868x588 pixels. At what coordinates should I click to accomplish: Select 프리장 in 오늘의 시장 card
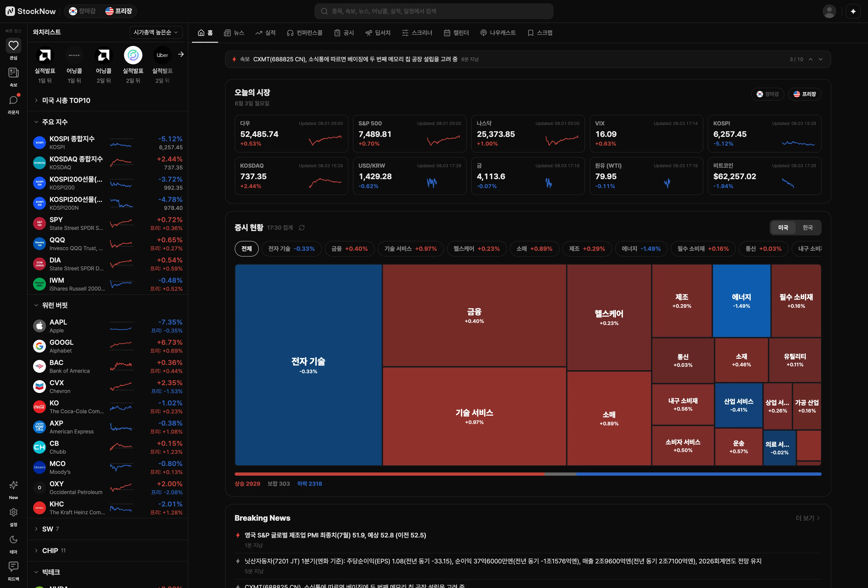click(x=804, y=94)
